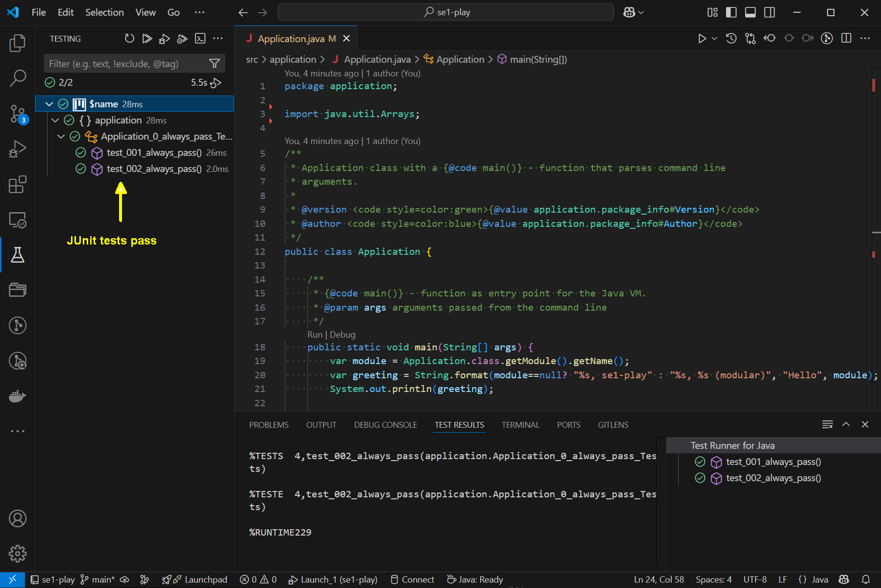Refresh tests in the Testing panel

129,38
